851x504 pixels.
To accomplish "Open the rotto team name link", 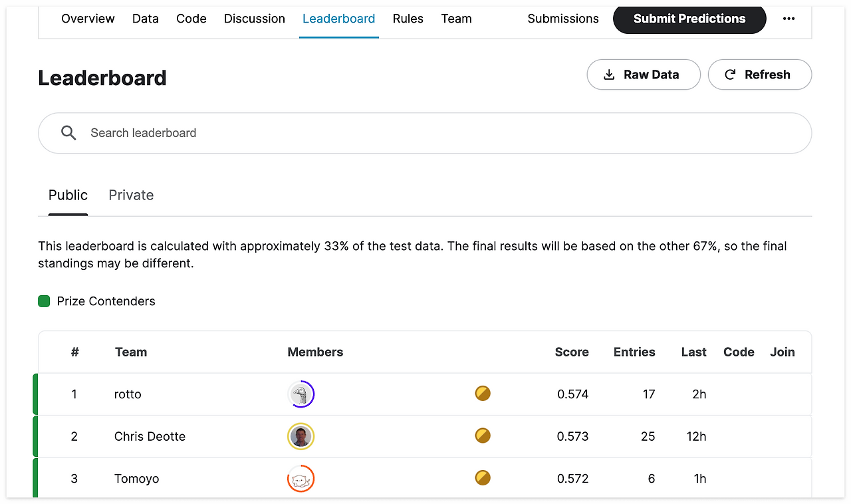I will pos(128,394).
